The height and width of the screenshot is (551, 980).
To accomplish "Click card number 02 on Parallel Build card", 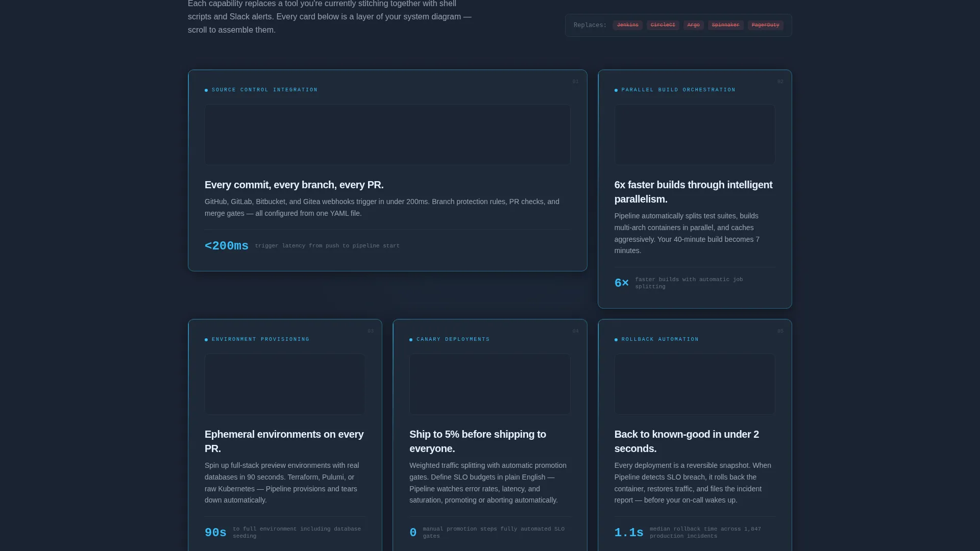I will pyautogui.click(x=780, y=82).
